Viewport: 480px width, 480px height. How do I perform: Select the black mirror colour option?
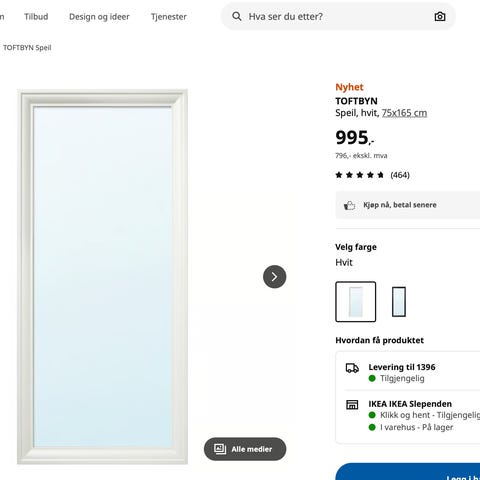399,302
